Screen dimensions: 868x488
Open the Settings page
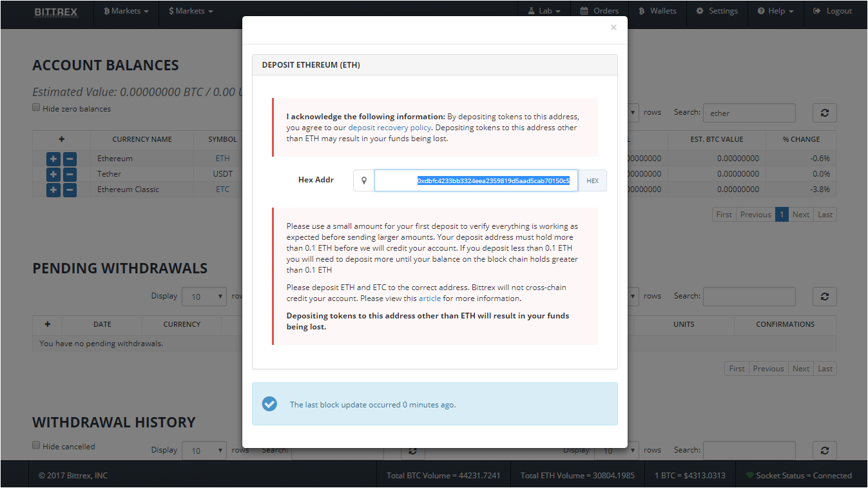click(x=717, y=11)
